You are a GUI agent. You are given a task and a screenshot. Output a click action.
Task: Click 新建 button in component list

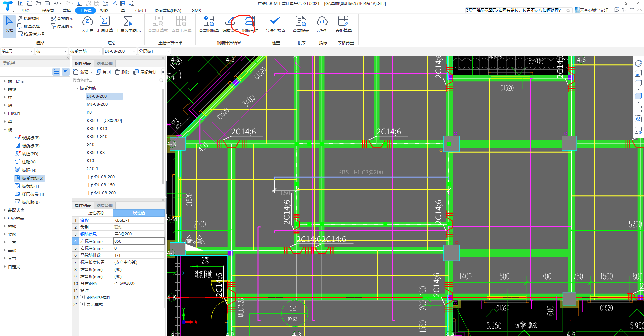click(x=81, y=72)
